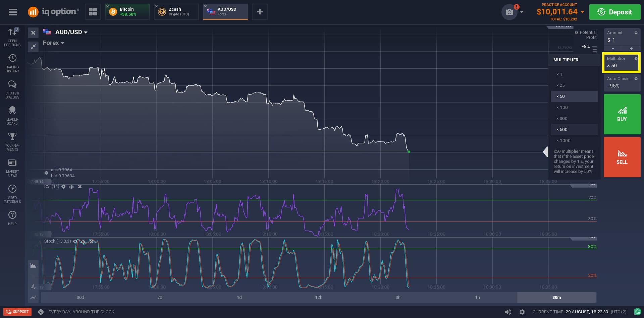This screenshot has width=644, height=318.
Task: Set chart timeframe to 3h
Action: [398, 297]
